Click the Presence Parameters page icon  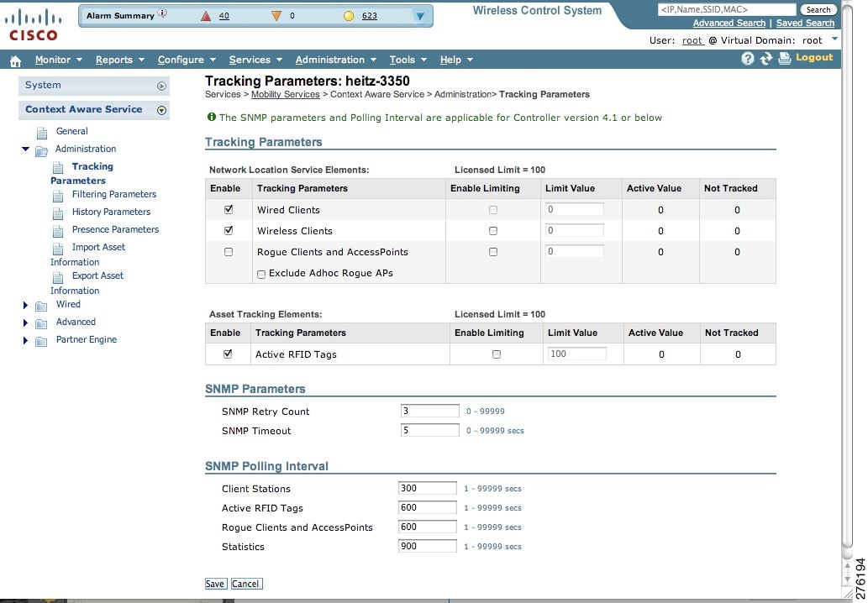(58, 231)
